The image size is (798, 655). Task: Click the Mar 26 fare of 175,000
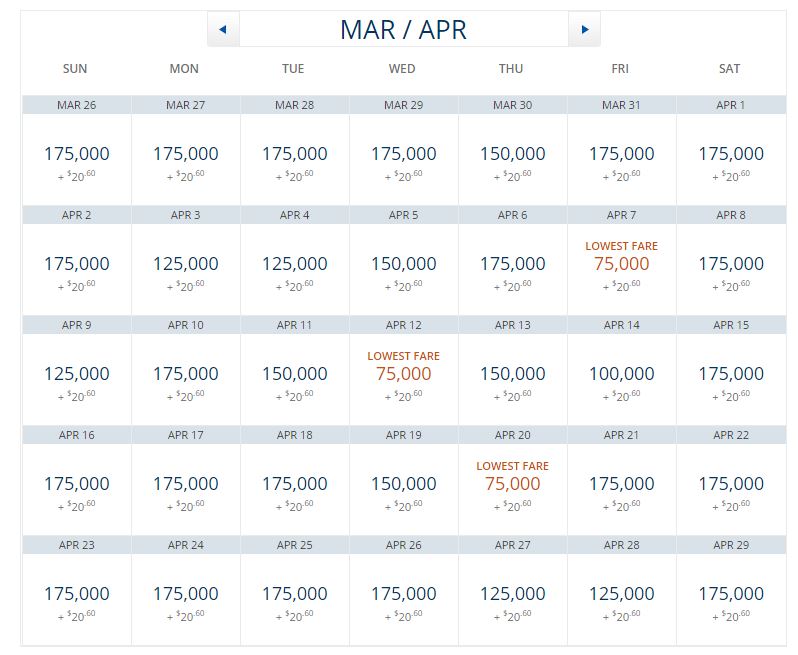click(76, 154)
